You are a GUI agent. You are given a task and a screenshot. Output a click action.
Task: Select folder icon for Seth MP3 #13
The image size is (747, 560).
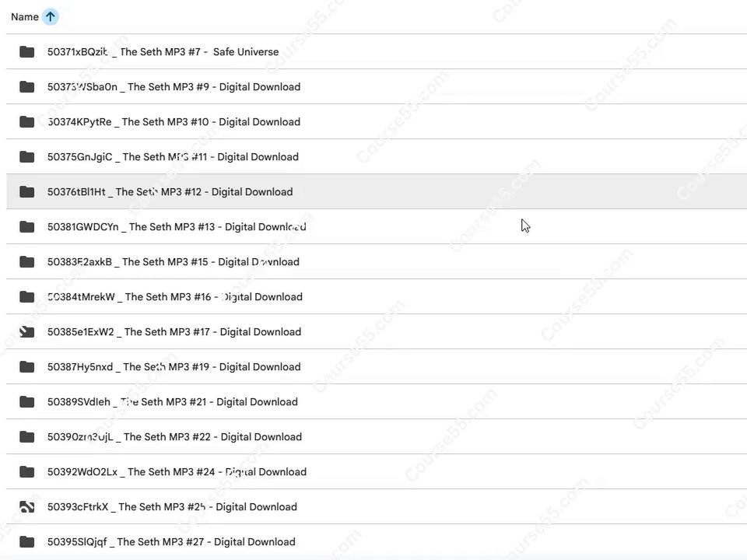[x=26, y=226]
